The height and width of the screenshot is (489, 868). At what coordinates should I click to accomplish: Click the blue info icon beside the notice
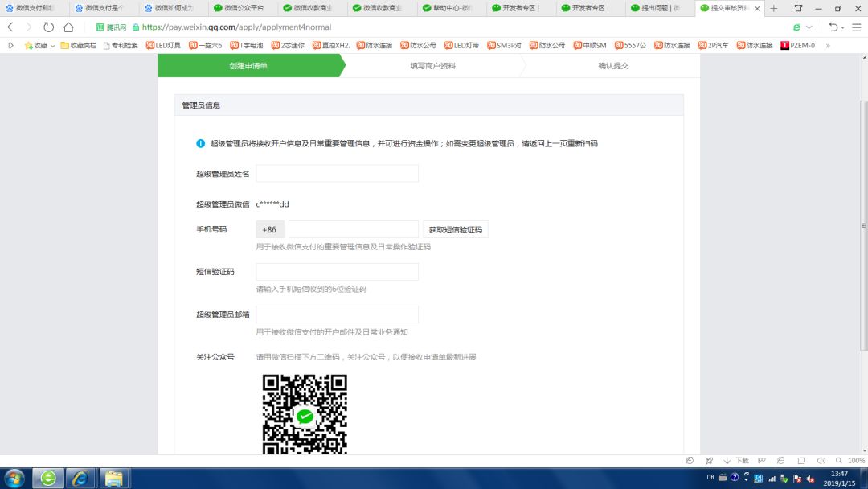200,143
